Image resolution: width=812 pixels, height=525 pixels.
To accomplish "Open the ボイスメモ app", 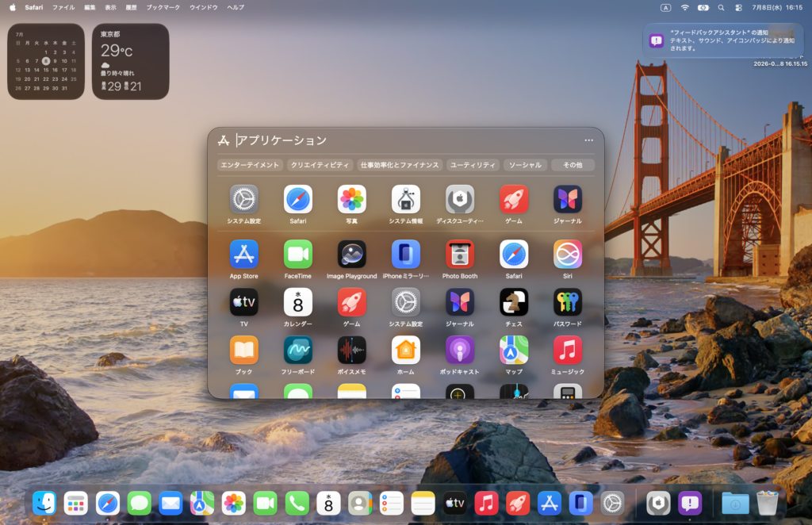I will (351, 351).
